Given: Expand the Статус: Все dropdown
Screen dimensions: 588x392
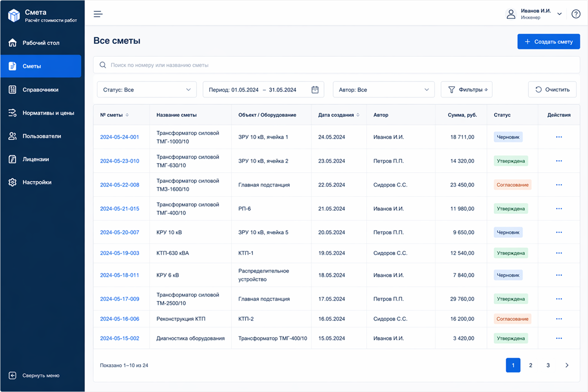Looking at the screenshot, I should coord(147,90).
